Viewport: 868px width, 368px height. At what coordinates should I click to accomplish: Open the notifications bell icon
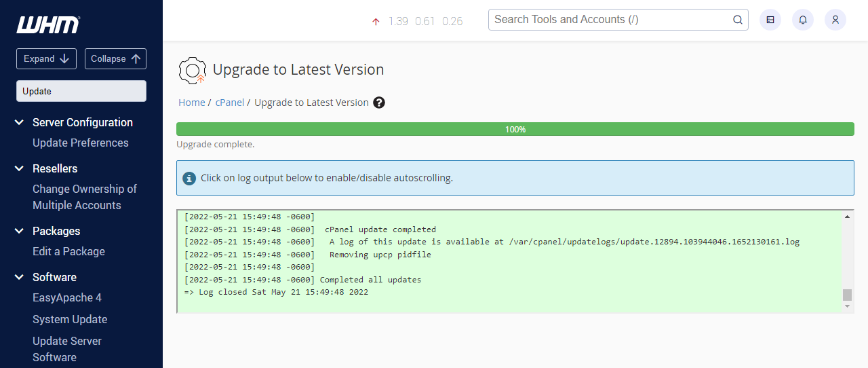[x=803, y=20]
